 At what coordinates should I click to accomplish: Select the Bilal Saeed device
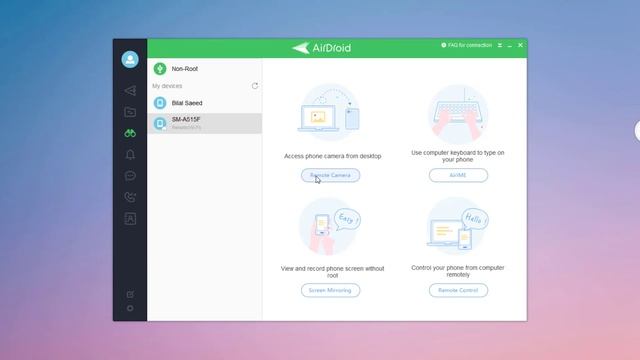[204, 103]
